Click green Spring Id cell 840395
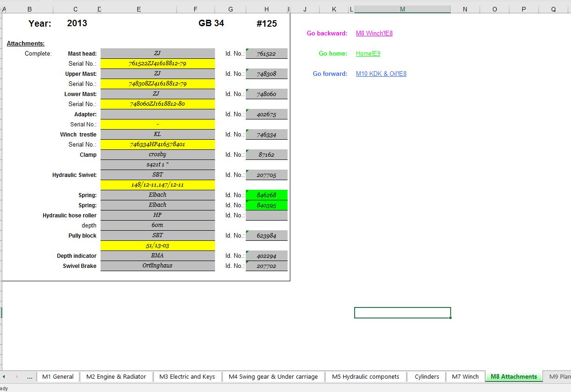This screenshot has width=571, height=392. (x=266, y=205)
